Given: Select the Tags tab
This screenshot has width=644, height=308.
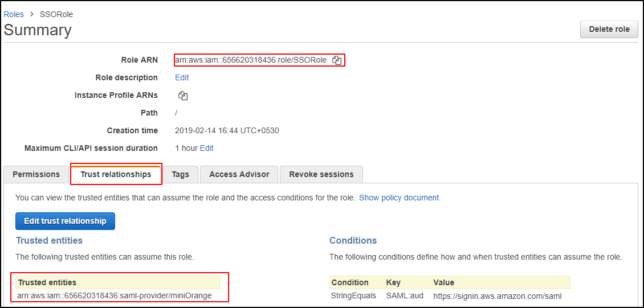Looking at the screenshot, I should (180, 174).
